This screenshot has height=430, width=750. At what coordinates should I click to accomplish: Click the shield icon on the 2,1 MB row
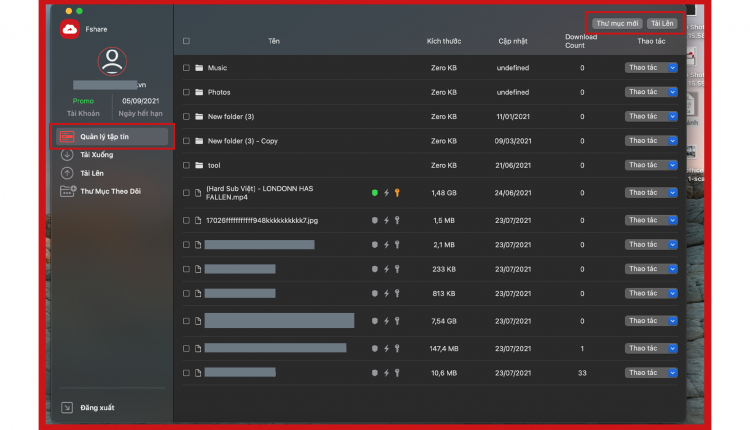[x=375, y=245]
